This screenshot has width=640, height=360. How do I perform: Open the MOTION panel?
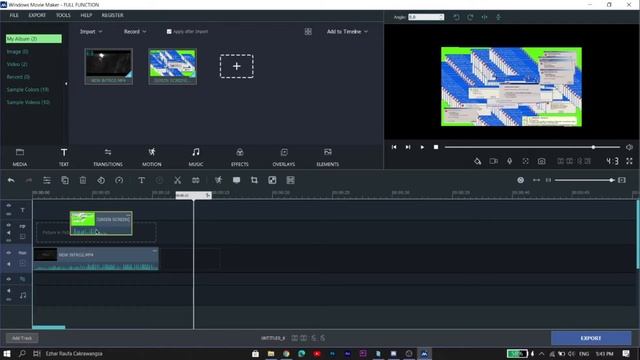152,157
